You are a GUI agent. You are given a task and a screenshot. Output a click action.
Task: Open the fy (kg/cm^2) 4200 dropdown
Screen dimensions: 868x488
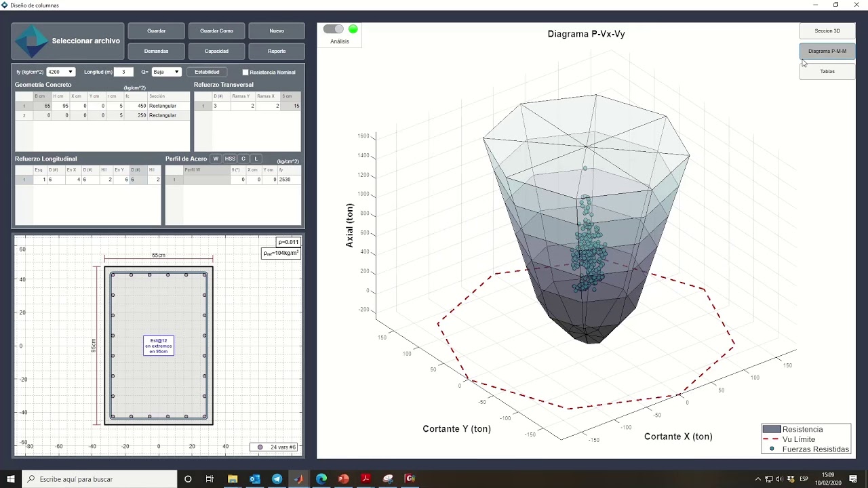(60, 72)
